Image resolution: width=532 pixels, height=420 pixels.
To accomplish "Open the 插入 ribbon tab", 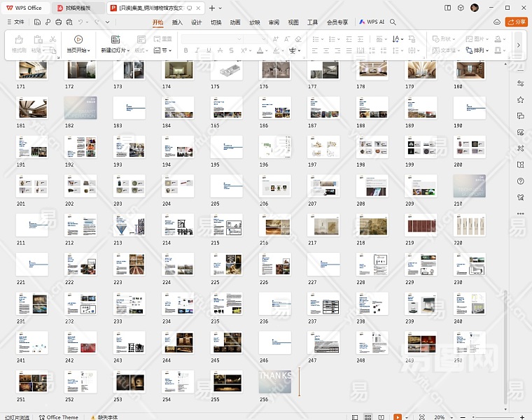I will point(177,22).
